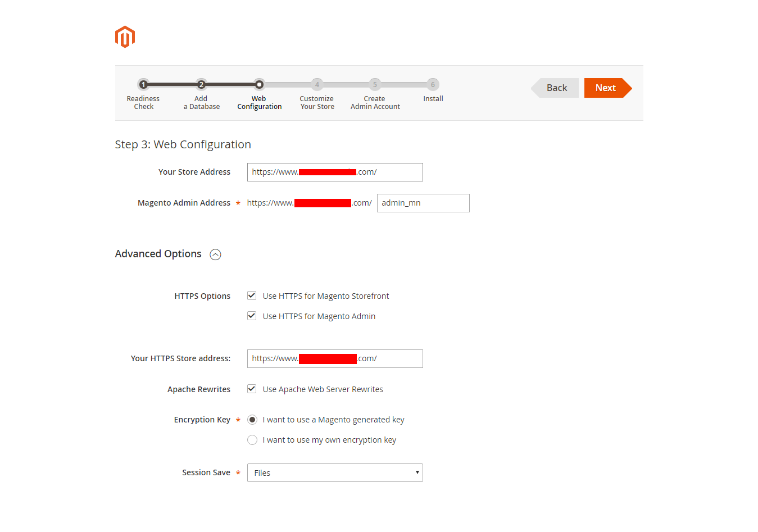
Task: Click inside the Magento Admin Address field
Action: click(423, 203)
